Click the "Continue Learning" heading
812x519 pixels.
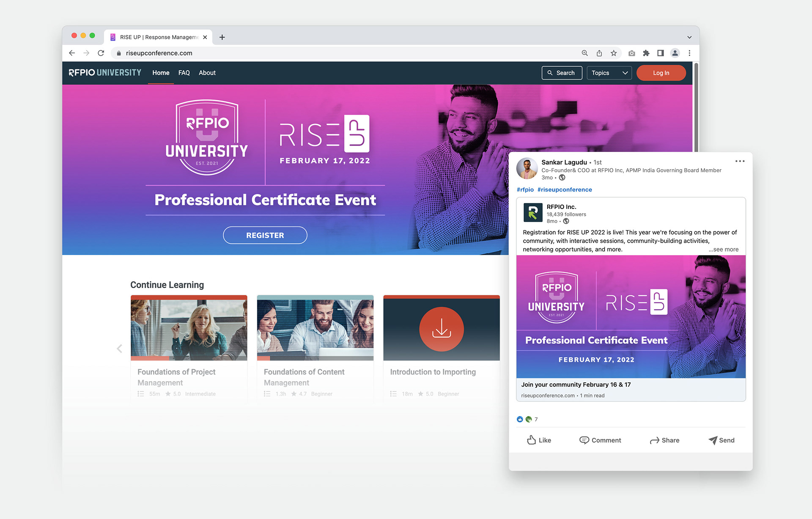[167, 285]
